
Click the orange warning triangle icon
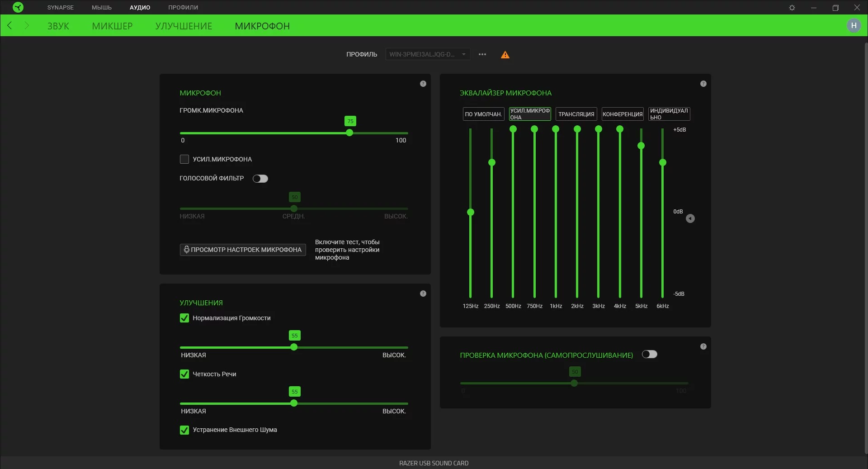tap(505, 55)
